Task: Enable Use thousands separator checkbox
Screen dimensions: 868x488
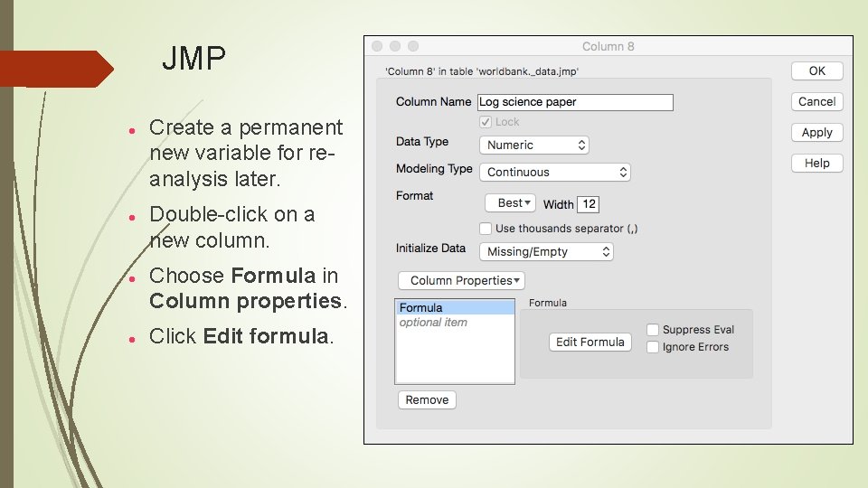Action: coord(486,229)
